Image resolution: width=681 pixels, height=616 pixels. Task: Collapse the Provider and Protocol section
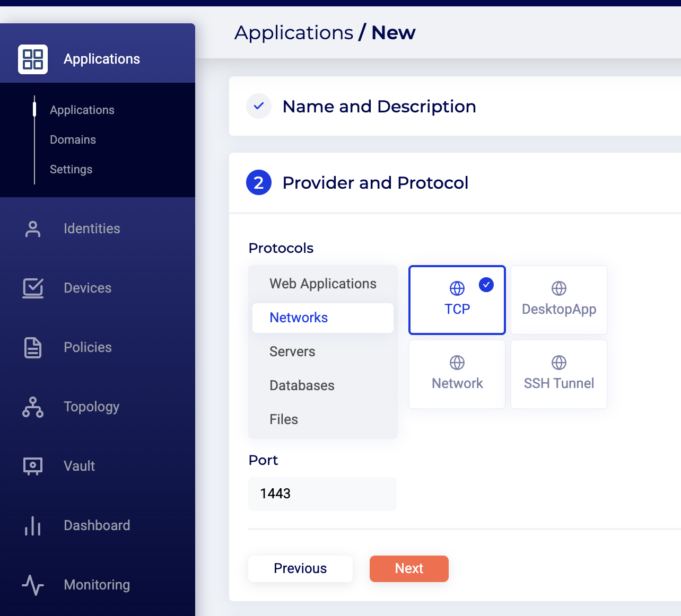coord(375,183)
